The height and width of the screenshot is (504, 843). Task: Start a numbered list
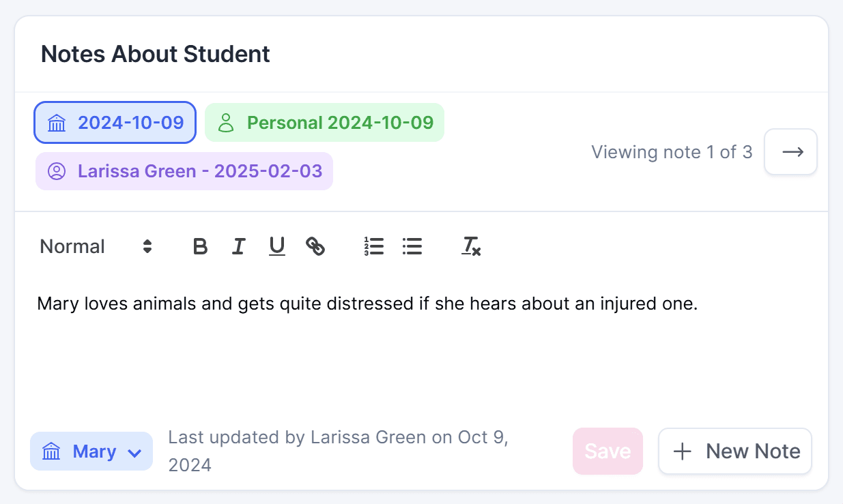tap(374, 246)
